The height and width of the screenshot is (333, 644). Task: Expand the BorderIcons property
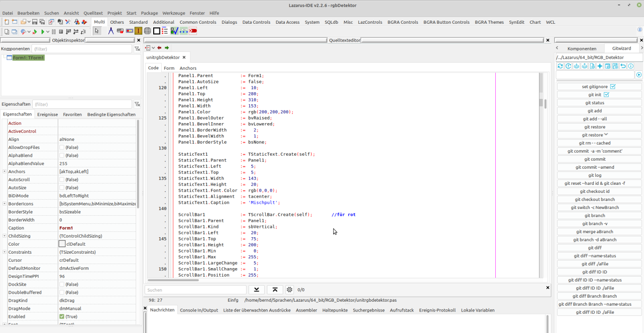coord(4,204)
